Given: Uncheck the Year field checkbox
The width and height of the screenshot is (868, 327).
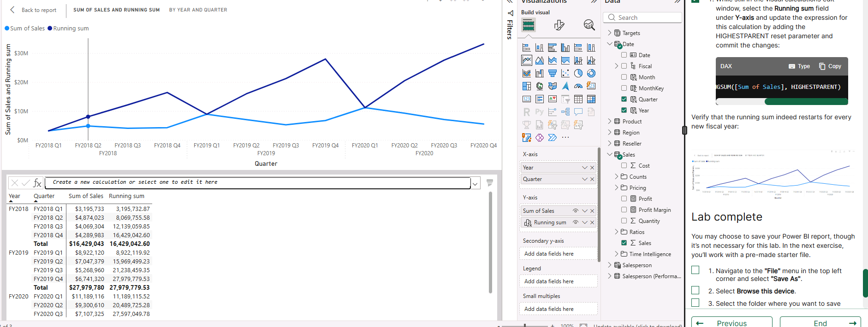Looking at the screenshot, I should [x=624, y=110].
